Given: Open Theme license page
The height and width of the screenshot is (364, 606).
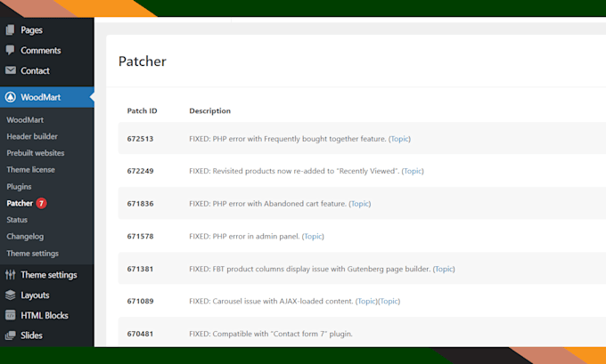Looking at the screenshot, I should (30, 169).
